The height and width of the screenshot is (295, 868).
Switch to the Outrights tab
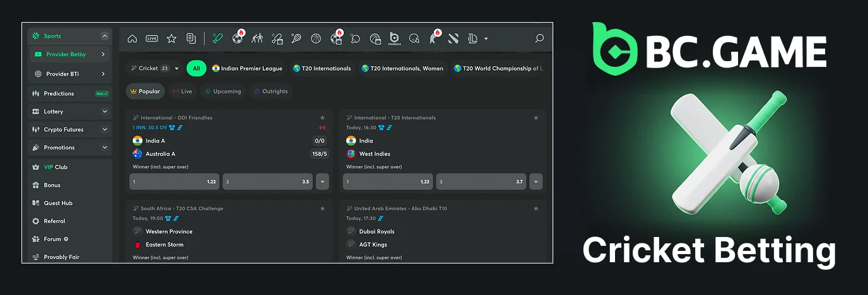tap(271, 91)
